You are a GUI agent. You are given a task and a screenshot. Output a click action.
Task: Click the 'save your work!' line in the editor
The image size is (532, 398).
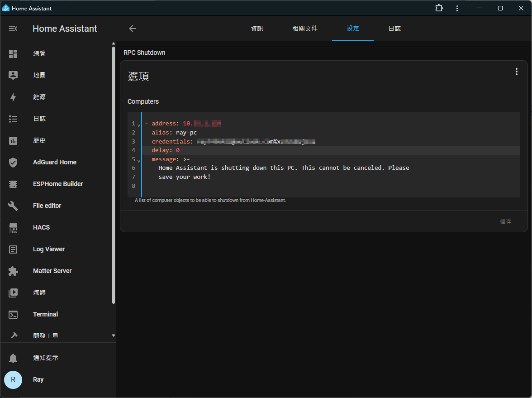point(184,177)
